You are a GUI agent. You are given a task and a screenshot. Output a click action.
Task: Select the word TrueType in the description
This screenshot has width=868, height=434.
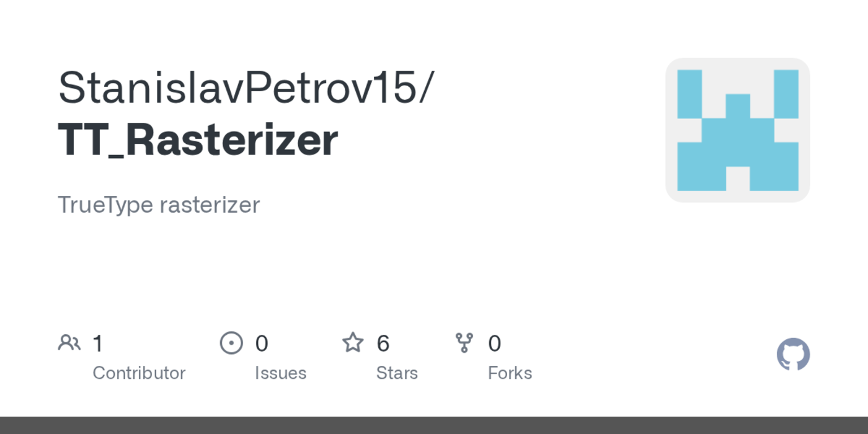point(105,205)
